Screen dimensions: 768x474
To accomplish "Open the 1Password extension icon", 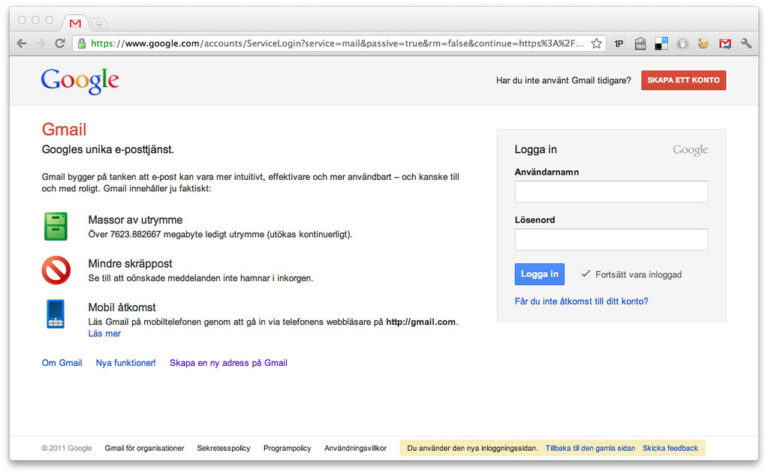I will click(x=619, y=44).
